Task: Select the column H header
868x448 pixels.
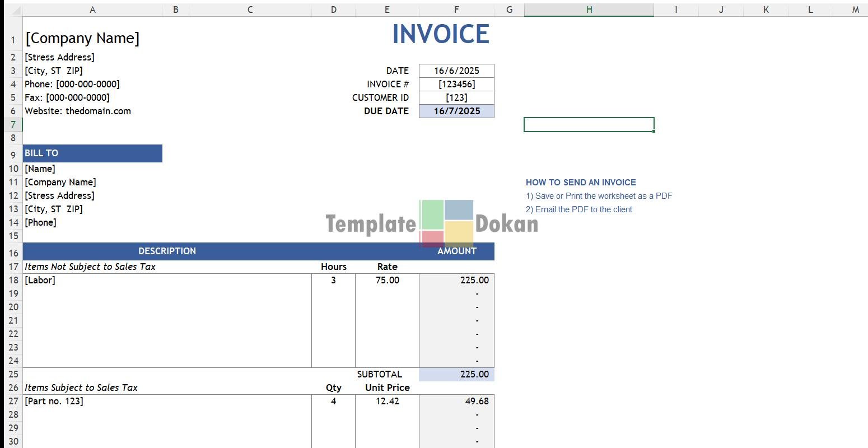Action: click(x=589, y=10)
